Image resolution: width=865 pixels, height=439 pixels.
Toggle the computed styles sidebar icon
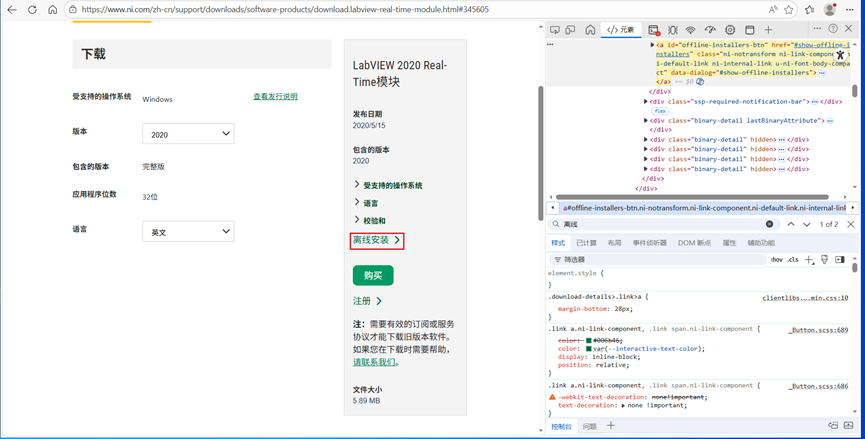[x=840, y=259]
